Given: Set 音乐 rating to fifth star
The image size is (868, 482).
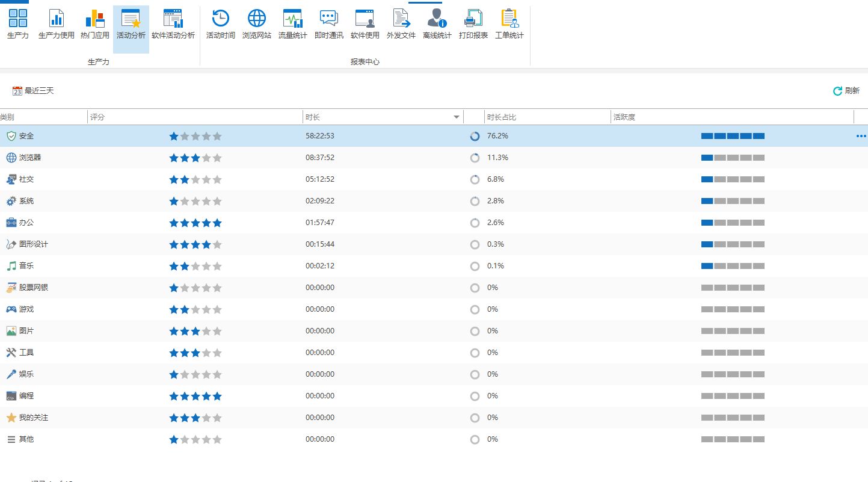Looking at the screenshot, I should point(217,266).
